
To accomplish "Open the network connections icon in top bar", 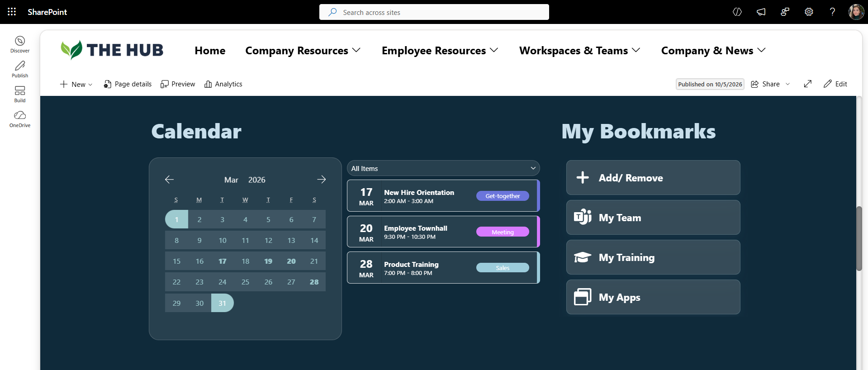I will [x=785, y=12].
